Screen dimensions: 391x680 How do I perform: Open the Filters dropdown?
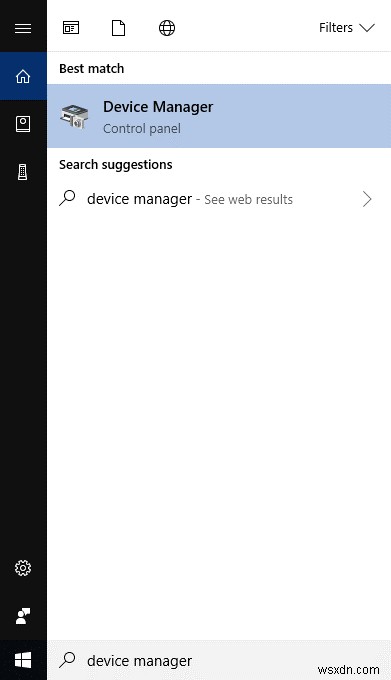[347, 28]
